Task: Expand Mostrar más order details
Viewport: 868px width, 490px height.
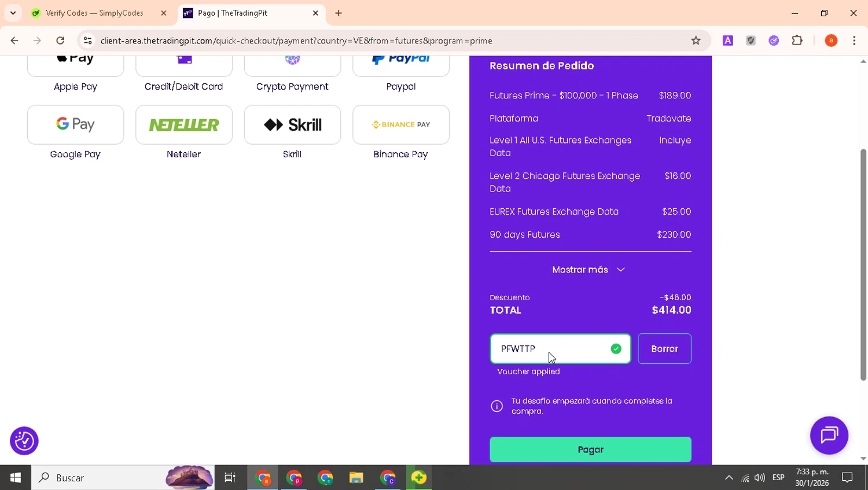Action: pos(589,270)
